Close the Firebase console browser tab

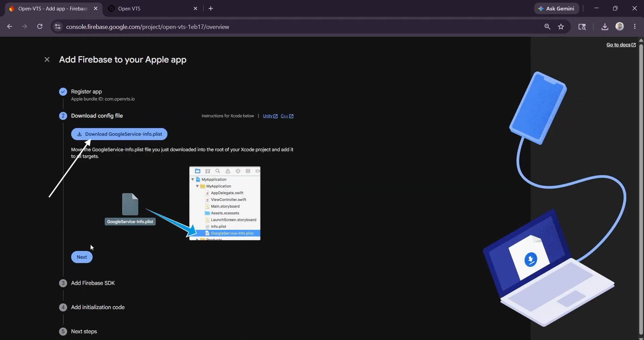click(96, 8)
